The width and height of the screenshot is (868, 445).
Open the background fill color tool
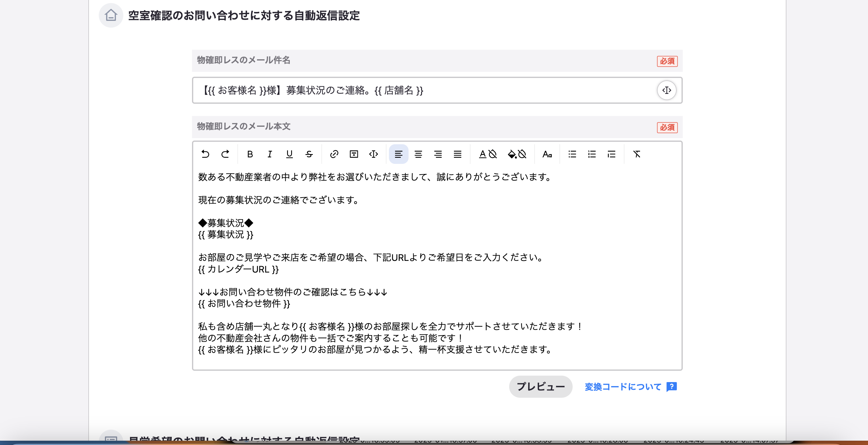click(517, 154)
